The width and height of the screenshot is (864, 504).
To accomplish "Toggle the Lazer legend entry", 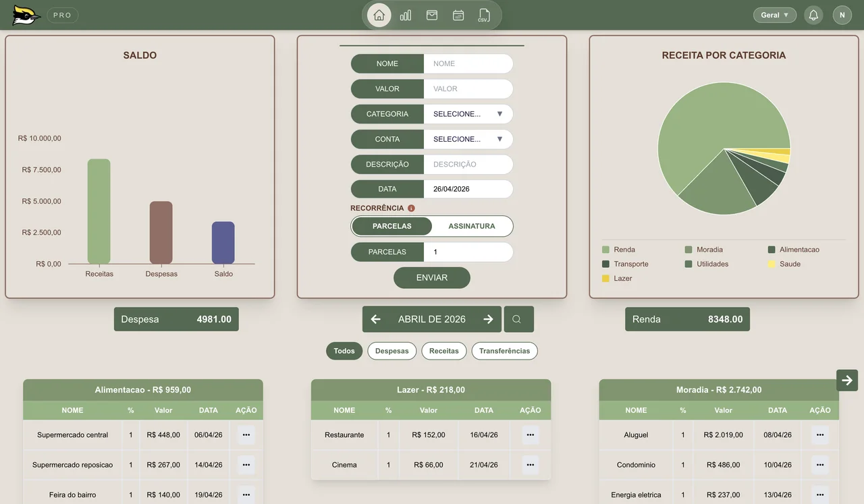I will click(x=617, y=278).
